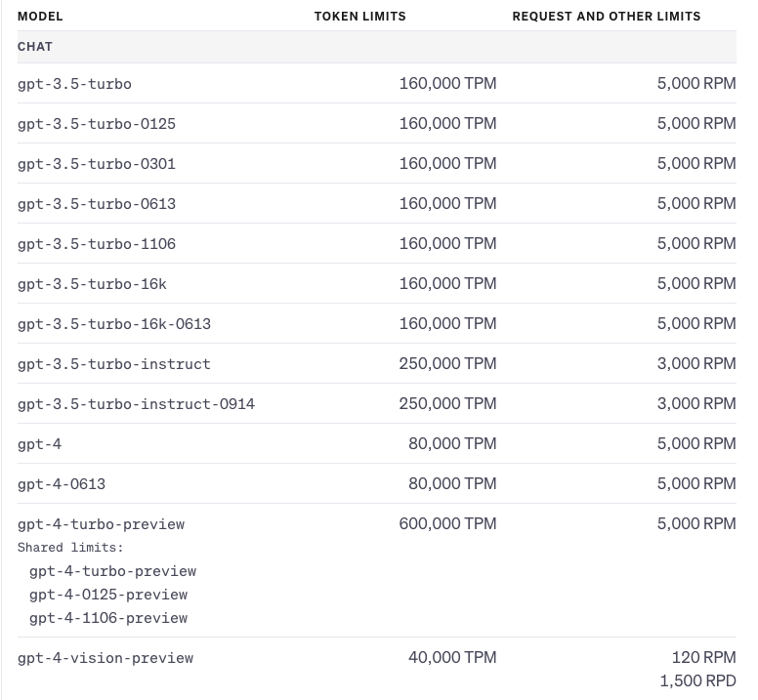Click the 250,000 TPM value for gpt-3.5-turbo-instruct
758x700 pixels.
tap(447, 363)
